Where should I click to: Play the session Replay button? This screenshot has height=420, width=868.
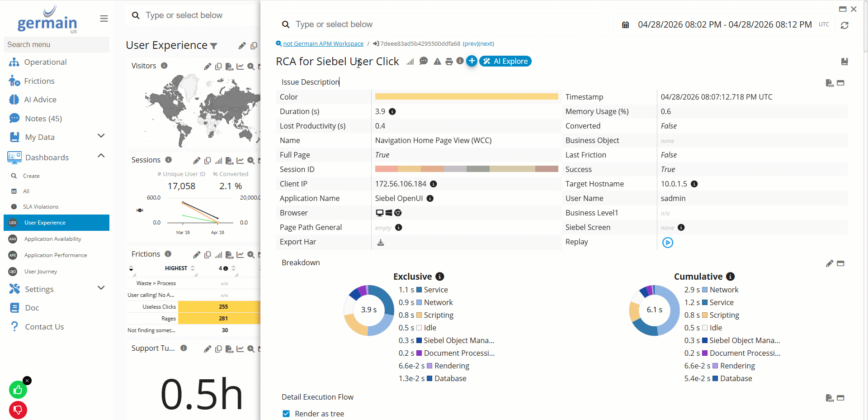[x=668, y=243]
